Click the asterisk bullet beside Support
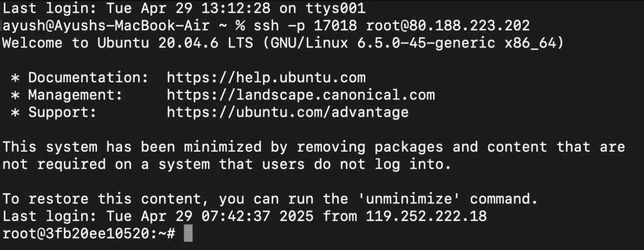The height and width of the screenshot is (250, 644). (x=15, y=112)
